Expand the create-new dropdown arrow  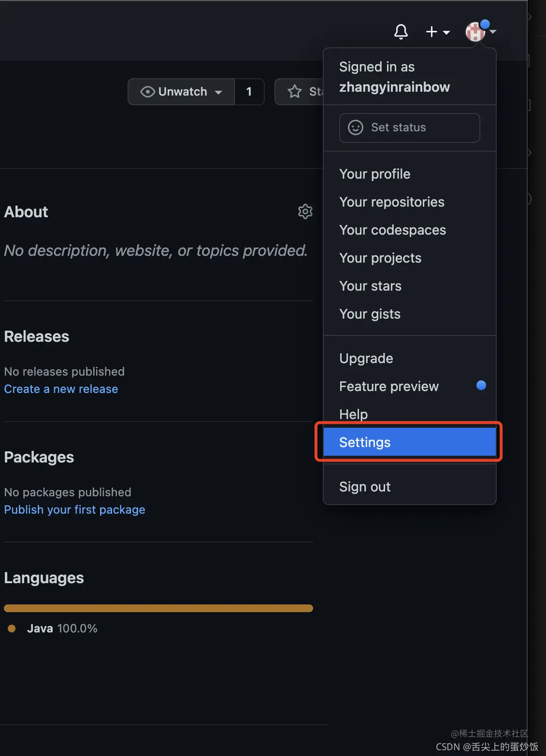[x=447, y=32]
